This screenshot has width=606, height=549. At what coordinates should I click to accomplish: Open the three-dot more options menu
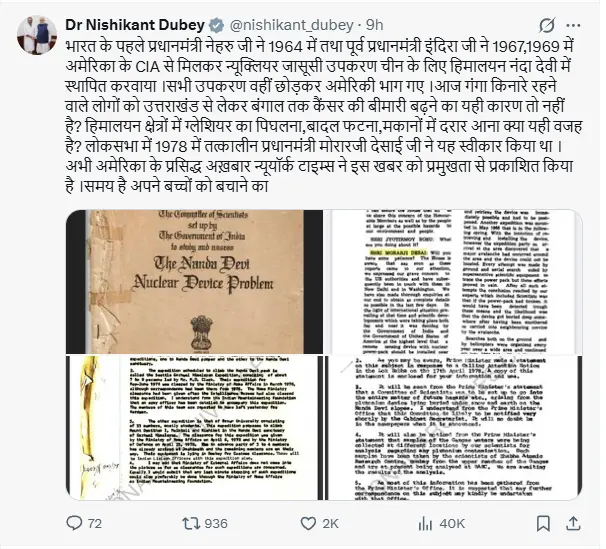point(573,25)
